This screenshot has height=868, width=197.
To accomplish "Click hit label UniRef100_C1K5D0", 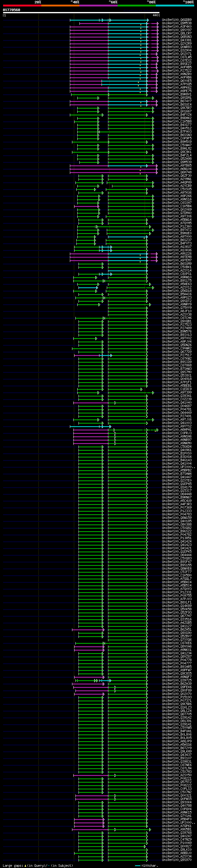I will [x=177, y=575].
